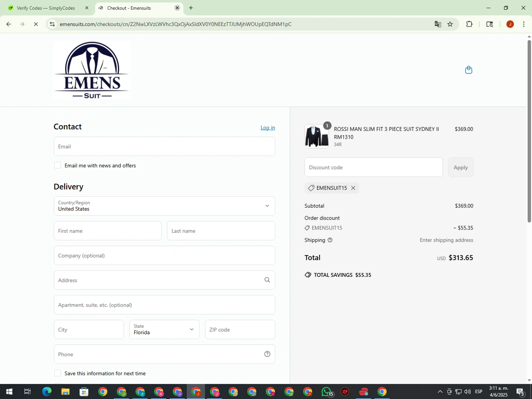View site information icon in address bar
The width and height of the screenshot is (532, 399).
coord(52,24)
